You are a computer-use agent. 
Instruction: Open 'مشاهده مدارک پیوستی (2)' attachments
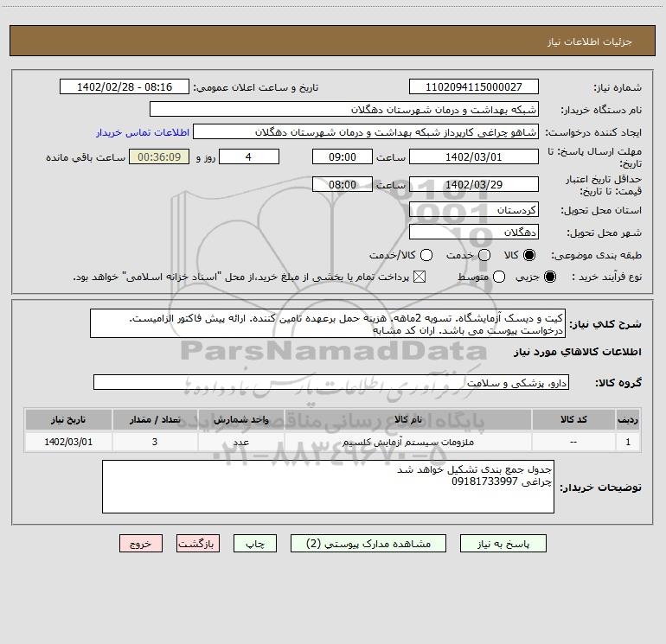click(368, 544)
